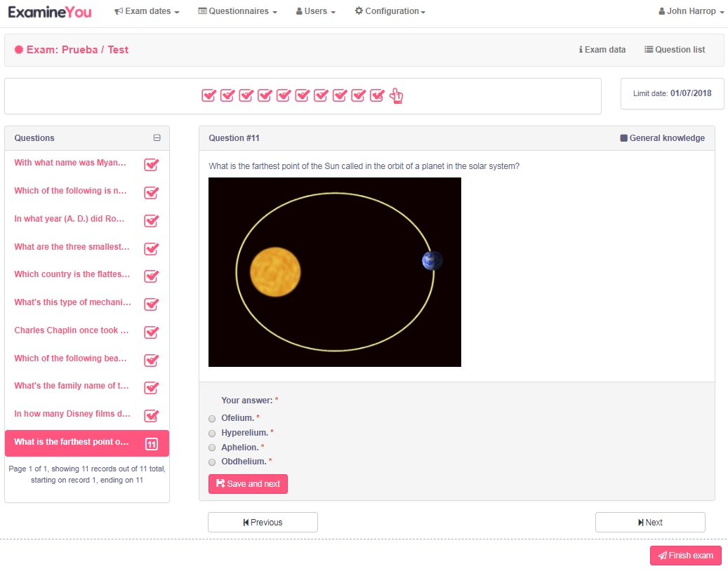Open the Exam dates dropdown menu

[147, 11]
